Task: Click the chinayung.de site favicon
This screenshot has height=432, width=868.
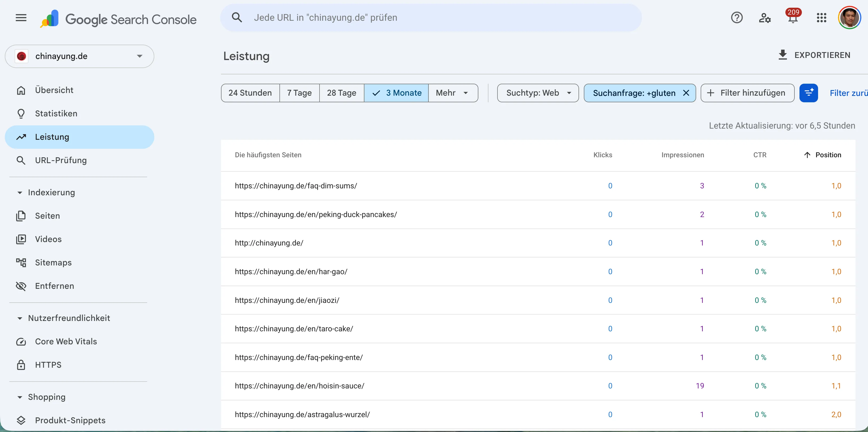Action: click(x=22, y=56)
